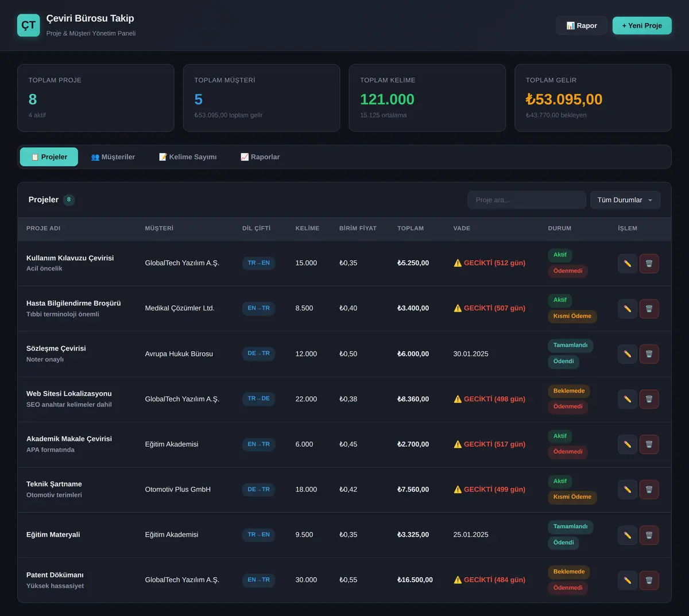Click the Rapor button
Screen dimensions: 689x616
click(x=582, y=25)
